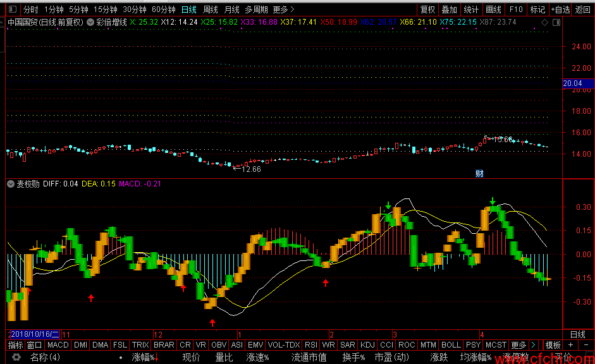
Task: Select the 1分钟 period
Action: (x=54, y=9)
